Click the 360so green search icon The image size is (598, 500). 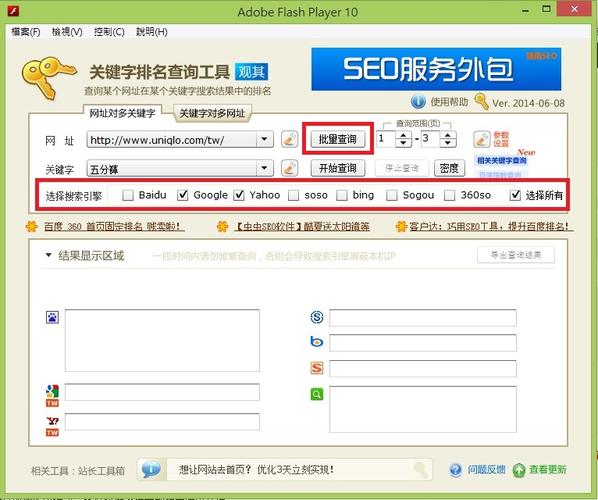(317, 394)
